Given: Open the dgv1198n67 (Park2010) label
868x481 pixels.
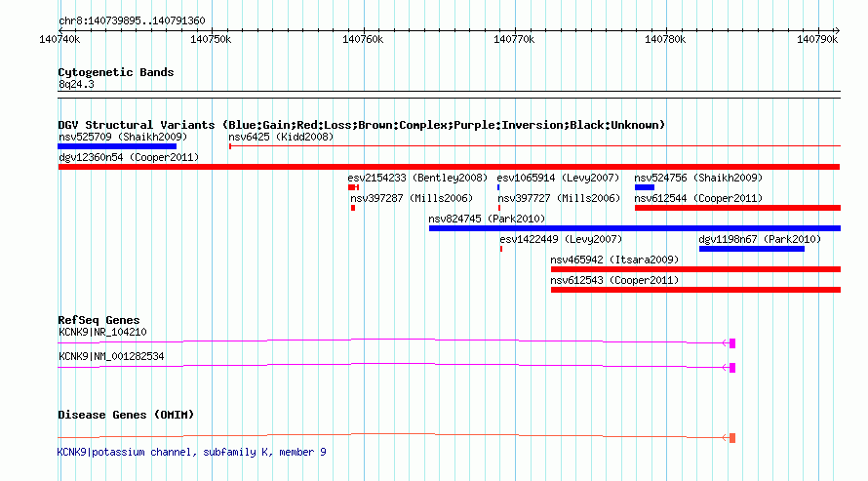Looking at the screenshot, I should coord(760,239).
